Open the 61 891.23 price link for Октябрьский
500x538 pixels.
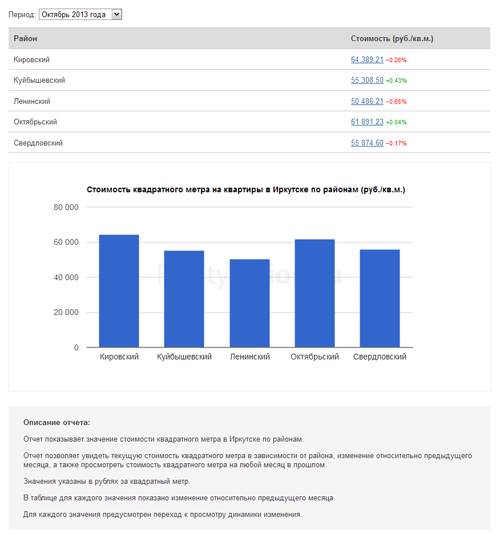point(367,122)
